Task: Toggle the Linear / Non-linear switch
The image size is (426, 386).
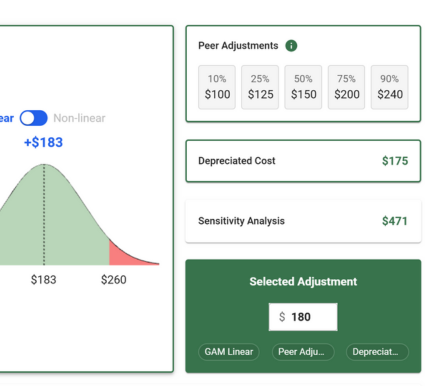Action: point(33,118)
